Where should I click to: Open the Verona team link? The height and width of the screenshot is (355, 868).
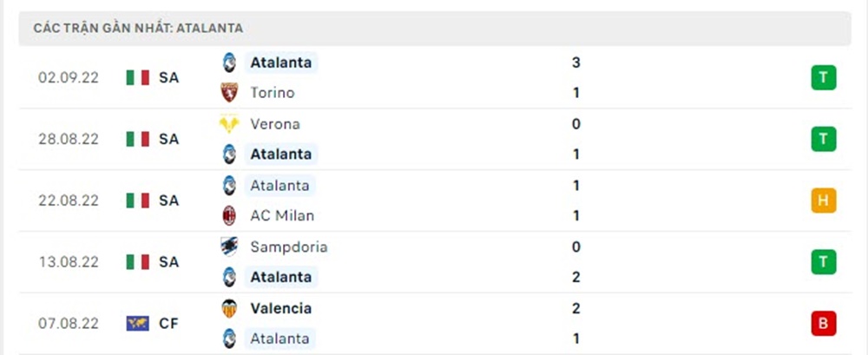274,124
